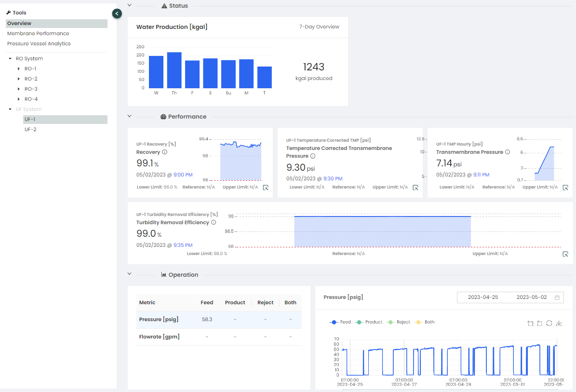Click the chart area zoom tool icon
This screenshot has width=576, height=392.
pos(530,323)
